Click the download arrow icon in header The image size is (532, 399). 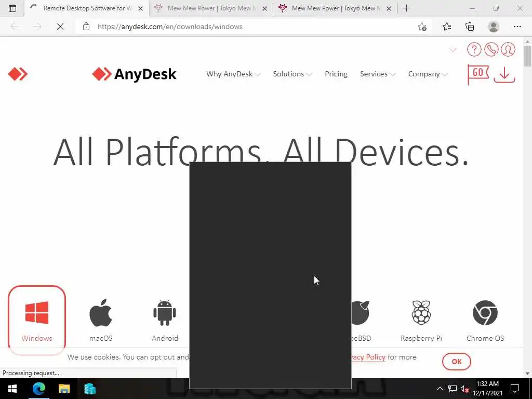504,75
